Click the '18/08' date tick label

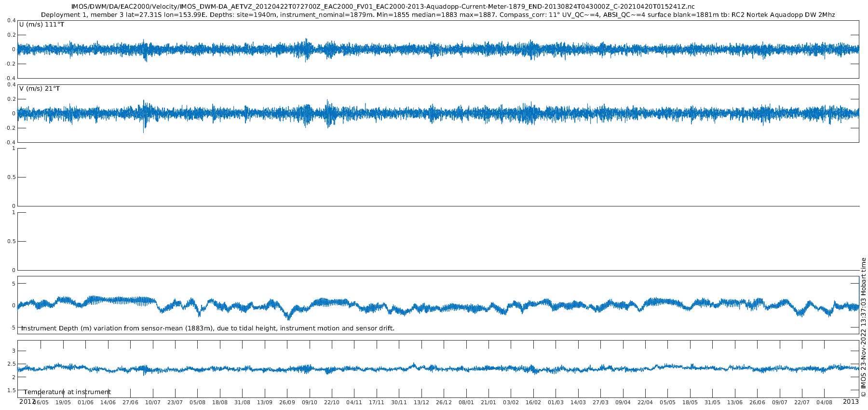220,402
